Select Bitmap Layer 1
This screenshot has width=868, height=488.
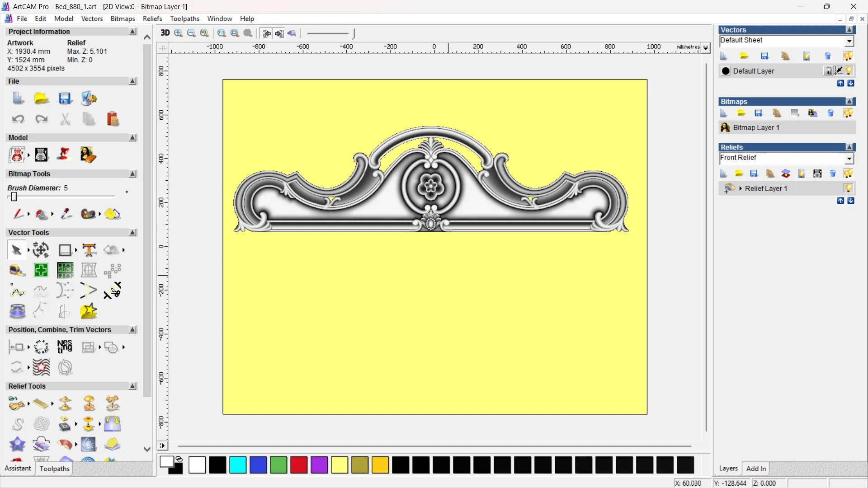click(x=756, y=127)
